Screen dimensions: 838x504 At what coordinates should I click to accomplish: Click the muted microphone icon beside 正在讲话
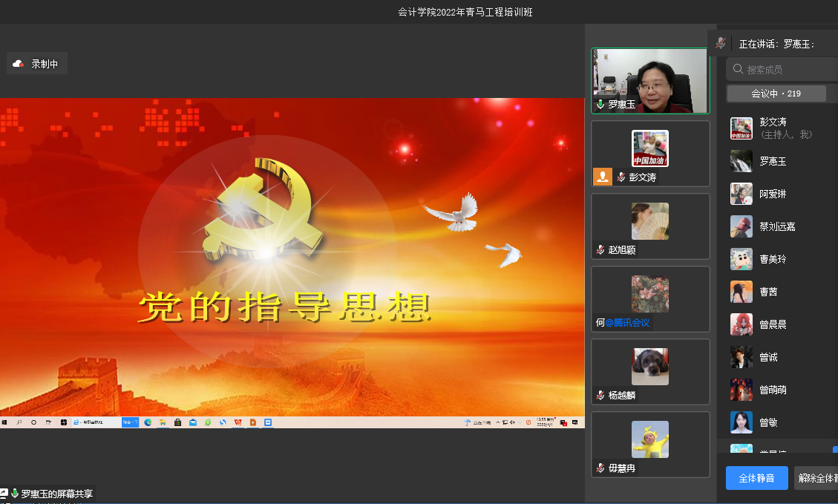coord(720,44)
